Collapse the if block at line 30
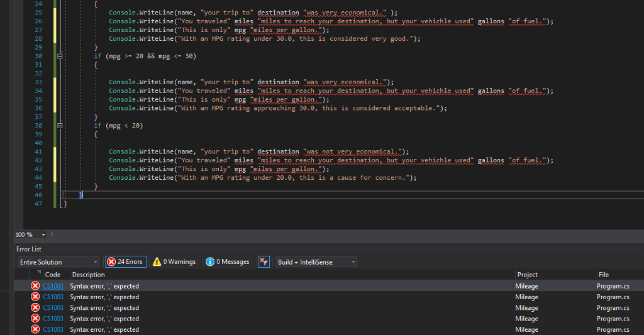This screenshot has width=644, height=335. coord(60,56)
